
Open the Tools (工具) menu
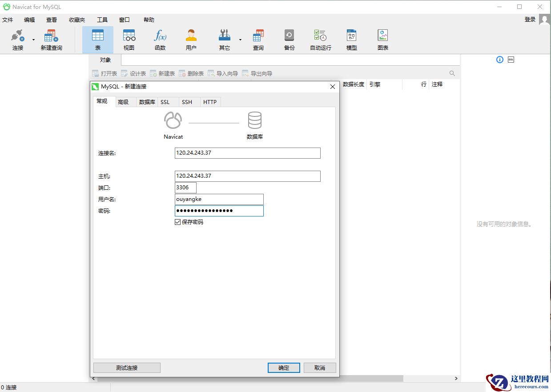tap(102, 20)
